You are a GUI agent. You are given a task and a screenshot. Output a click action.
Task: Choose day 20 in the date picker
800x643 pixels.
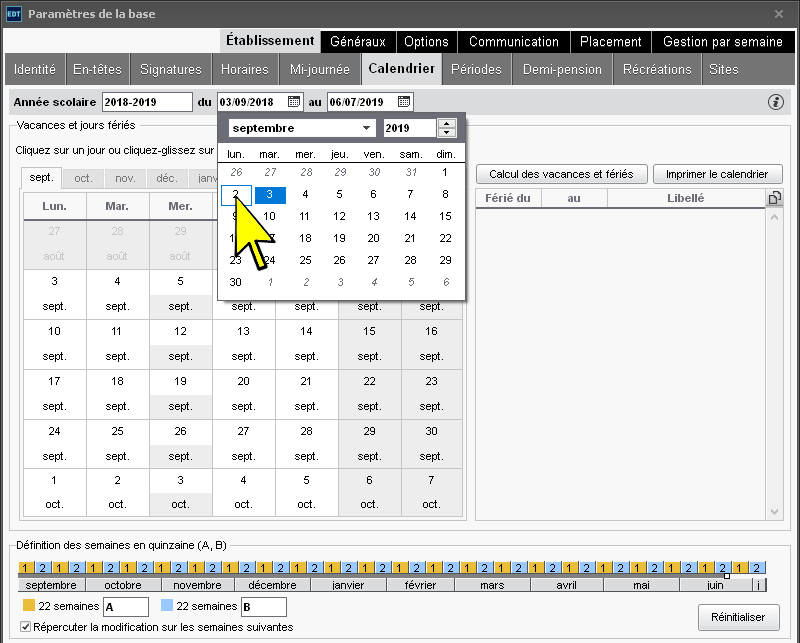373,238
